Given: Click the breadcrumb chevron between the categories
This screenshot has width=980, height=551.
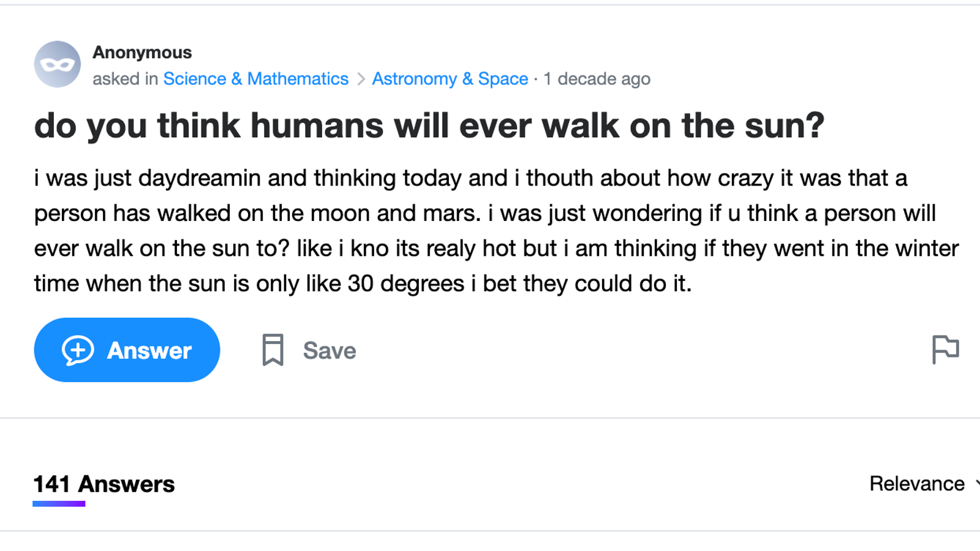Looking at the screenshot, I should pyautogui.click(x=361, y=79).
